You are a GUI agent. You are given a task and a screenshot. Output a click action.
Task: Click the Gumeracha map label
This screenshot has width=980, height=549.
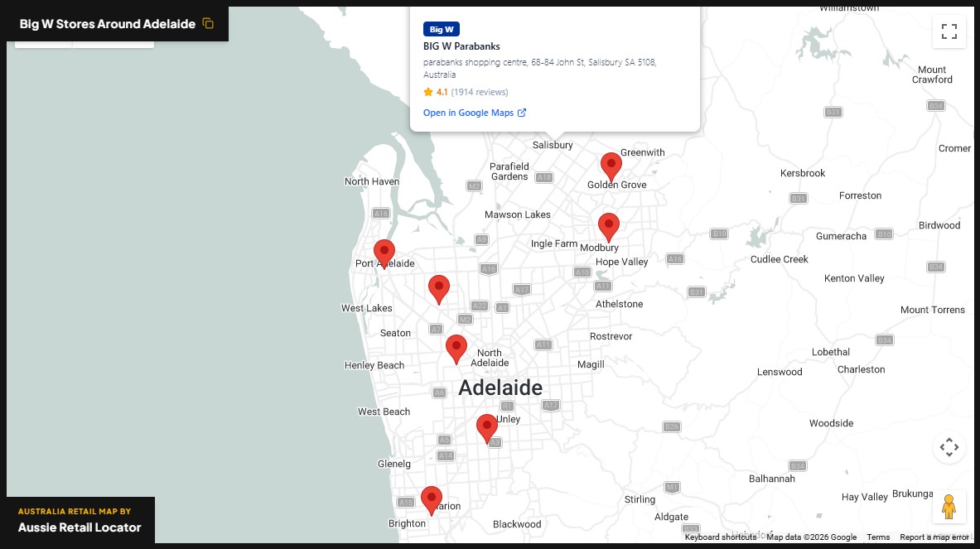[842, 235]
